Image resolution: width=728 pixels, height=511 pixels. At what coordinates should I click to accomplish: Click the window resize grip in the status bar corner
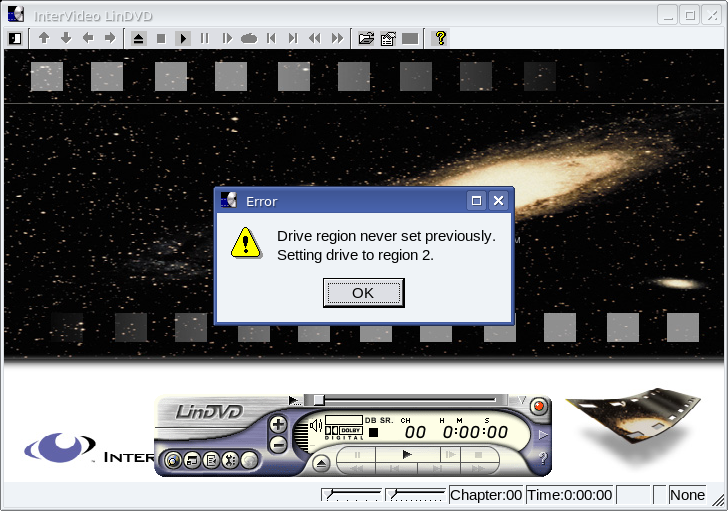point(718,500)
